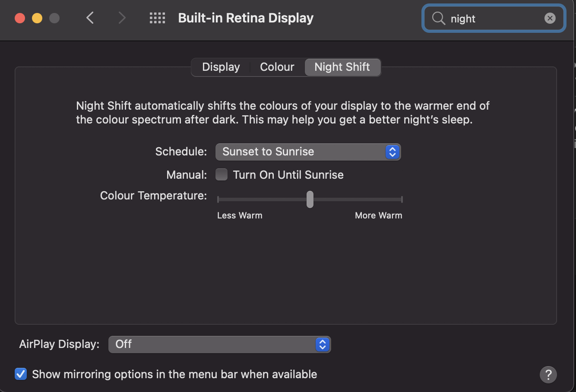This screenshot has height=392, width=576.
Task: Click the red close window button
Action: [20, 18]
